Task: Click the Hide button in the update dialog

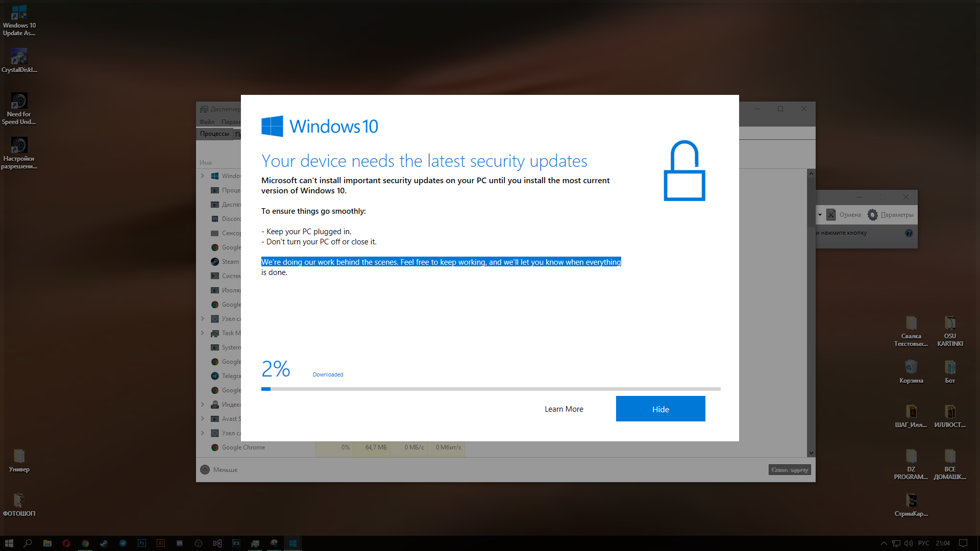Action: tap(660, 409)
